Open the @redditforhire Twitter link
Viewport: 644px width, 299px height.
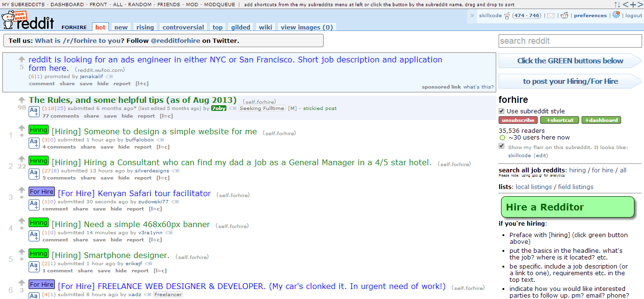pyautogui.click(x=175, y=40)
